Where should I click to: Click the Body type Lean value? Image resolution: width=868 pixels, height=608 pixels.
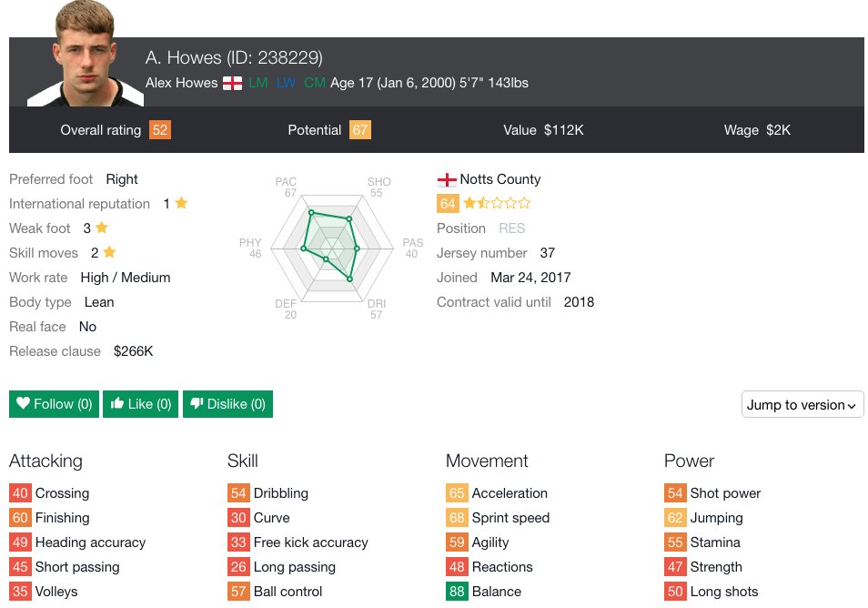(99, 302)
